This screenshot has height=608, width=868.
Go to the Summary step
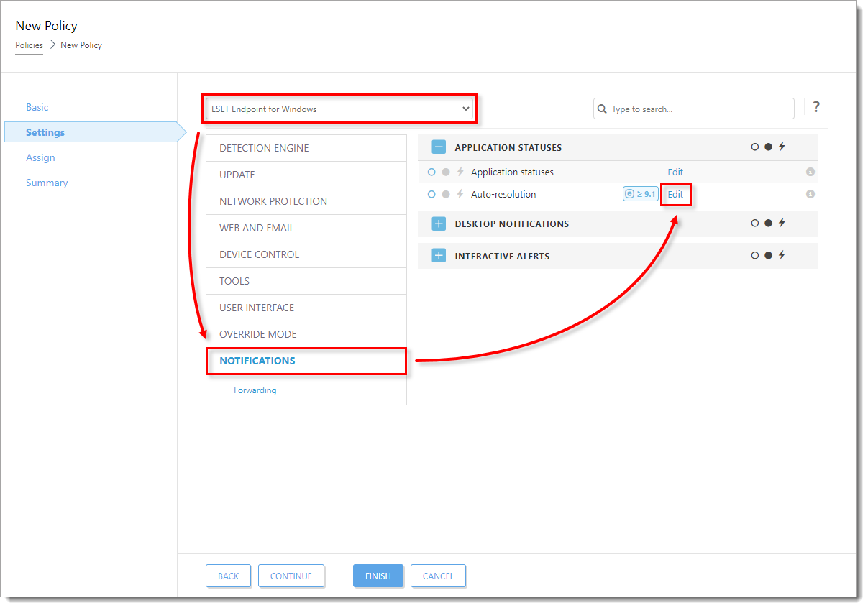tap(47, 183)
